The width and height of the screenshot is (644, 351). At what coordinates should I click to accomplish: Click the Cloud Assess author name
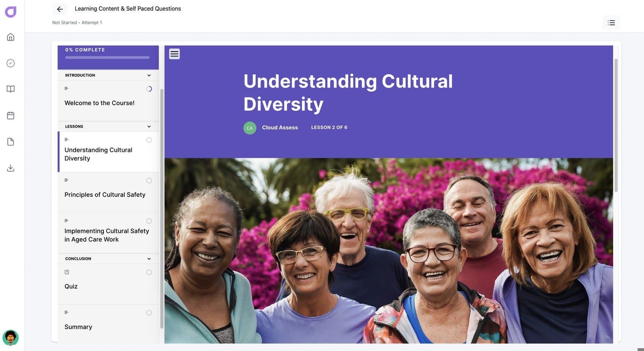280,127
